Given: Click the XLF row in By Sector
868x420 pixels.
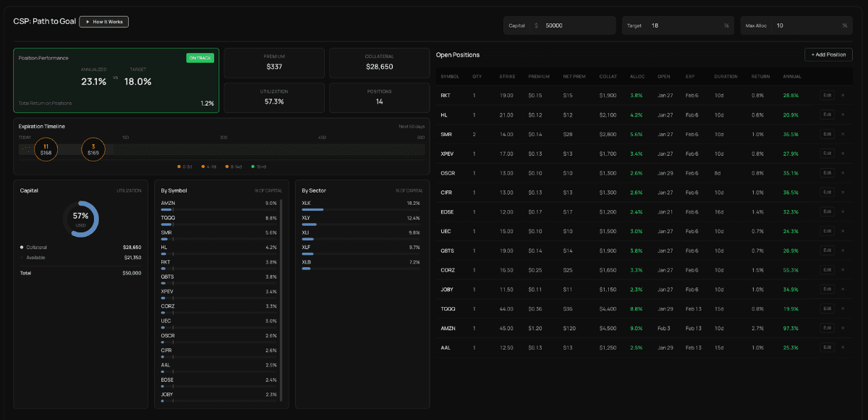Looking at the screenshot, I should coord(361,249).
